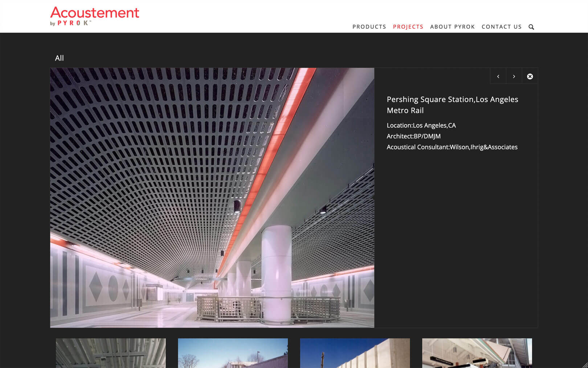Viewport: 588px width, 368px height.
Task: Open the thumbnail with blue sky and concrete wall
Action: 355,353
